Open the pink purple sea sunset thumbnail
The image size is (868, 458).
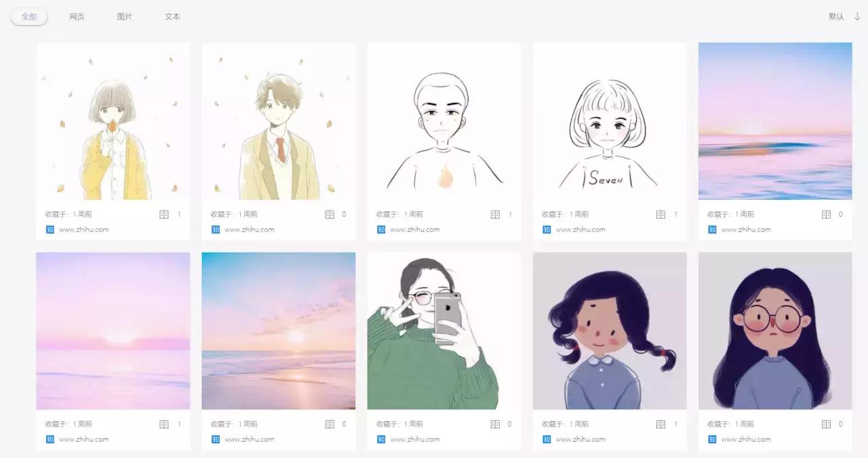(113, 331)
